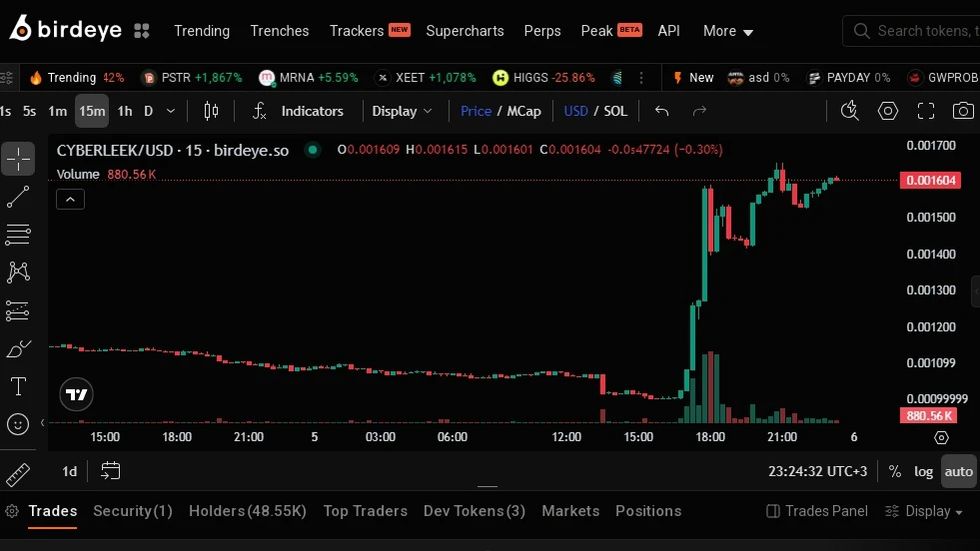This screenshot has width=980, height=551.
Task: Select the 1d date range button
Action: click(69, 472)
